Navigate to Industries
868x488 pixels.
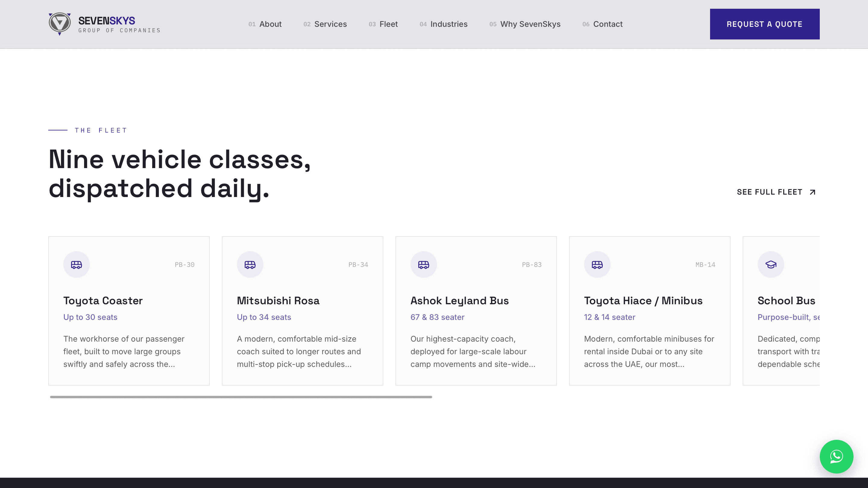point(443,24)
